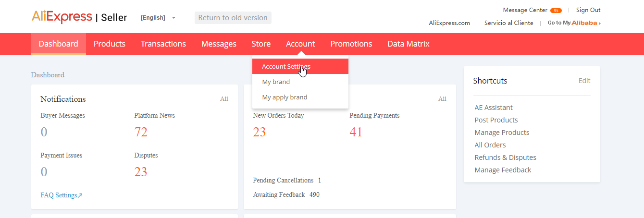
Task: Open Refunds & Disputes shortcut
Action: click(505, 157)
